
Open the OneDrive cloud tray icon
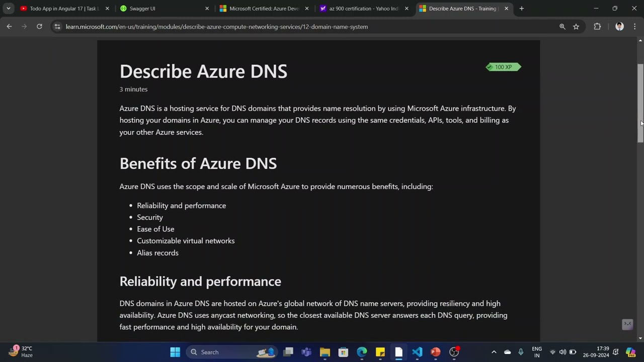507,352
